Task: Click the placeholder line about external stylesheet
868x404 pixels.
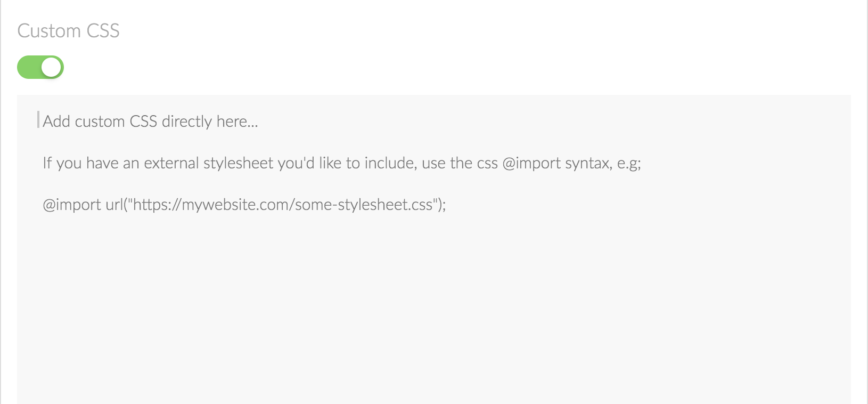Action: (341, 163)
